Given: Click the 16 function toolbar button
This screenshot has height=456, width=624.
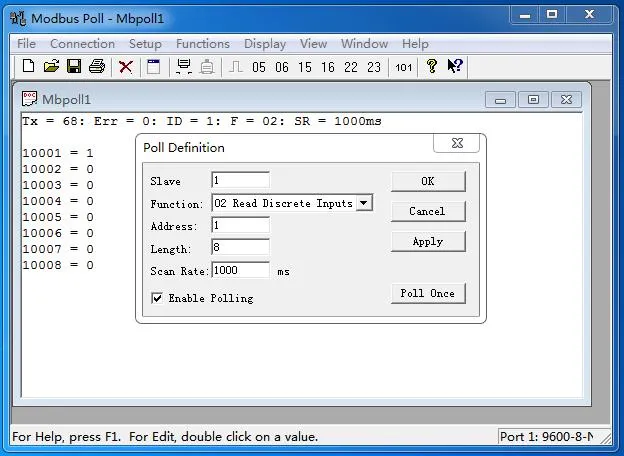Looking at the screenshot, I should [x=328, y=67].
